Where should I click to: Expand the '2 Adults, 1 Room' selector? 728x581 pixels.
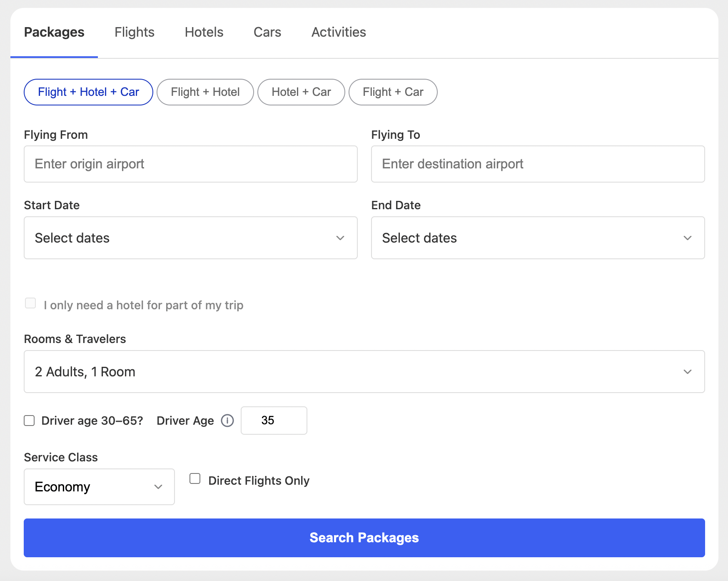tap(364, 371)
